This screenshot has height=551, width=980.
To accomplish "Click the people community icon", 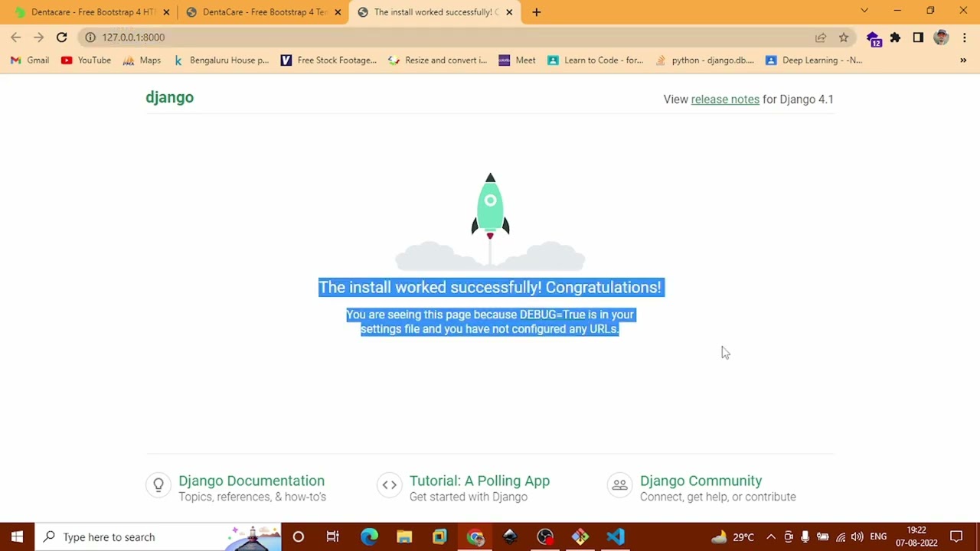I will [x=619, y=484].
